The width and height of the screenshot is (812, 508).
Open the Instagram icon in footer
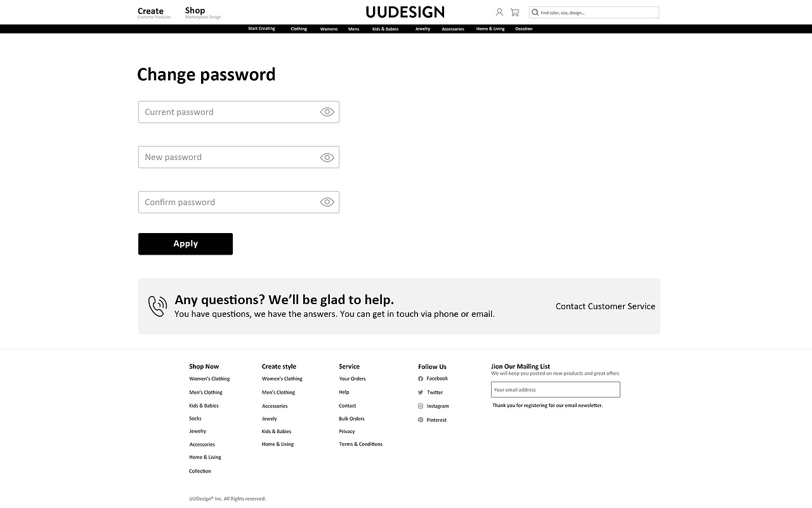coord(421,406)
